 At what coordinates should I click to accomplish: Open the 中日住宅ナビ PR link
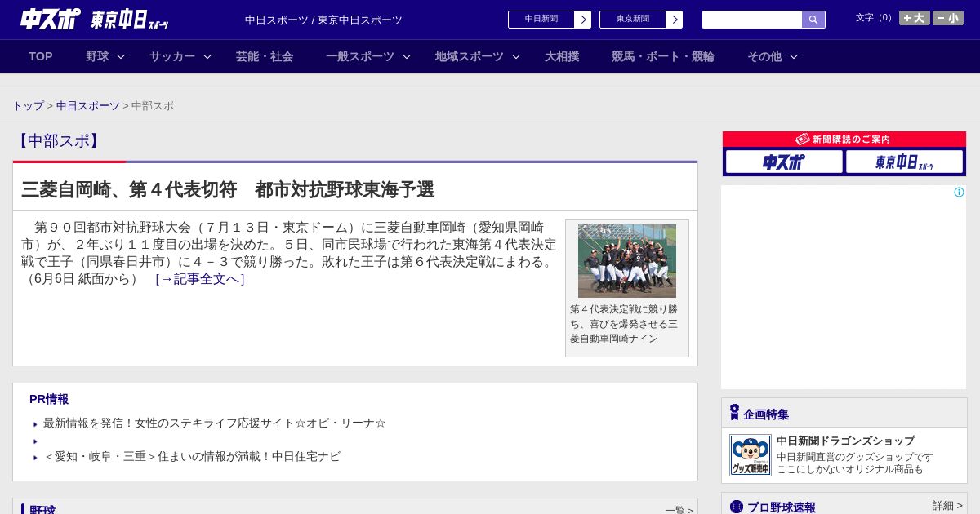pyautogui.click(x=192, y=456)
